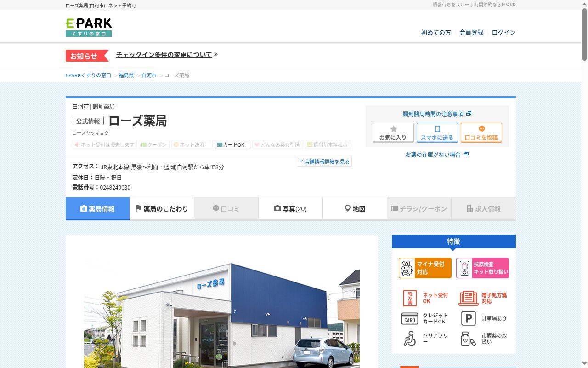Open the チラシ/クーポン tab

point(419,209)
